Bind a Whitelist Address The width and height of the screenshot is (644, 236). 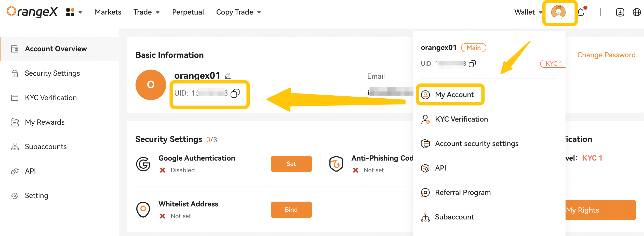[x=291, y=210]
